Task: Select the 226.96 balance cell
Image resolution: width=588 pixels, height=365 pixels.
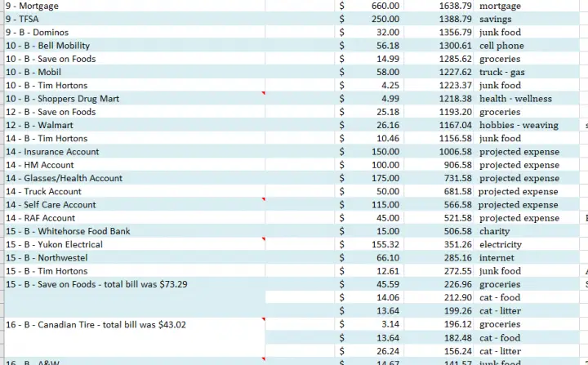Action: [439, 284]
